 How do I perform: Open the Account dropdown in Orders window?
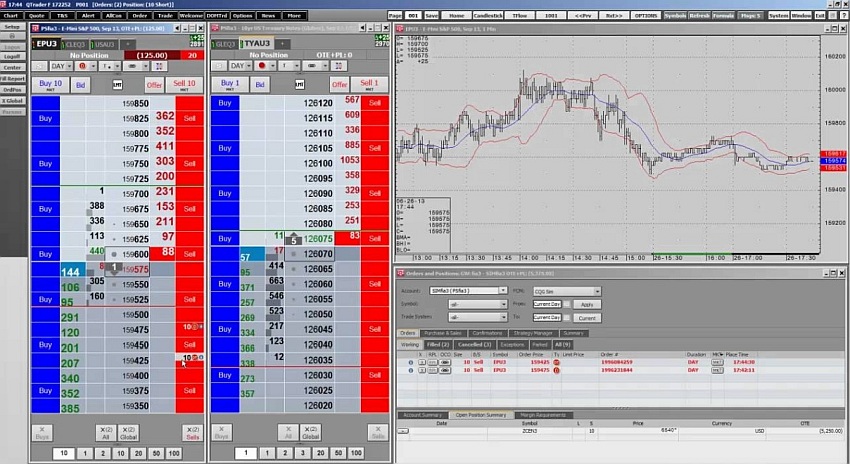[x=468, y=291]
